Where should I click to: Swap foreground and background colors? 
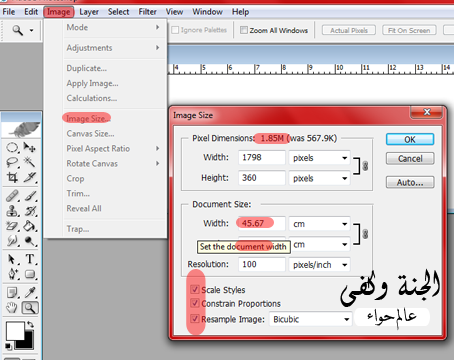click(30, 324)
